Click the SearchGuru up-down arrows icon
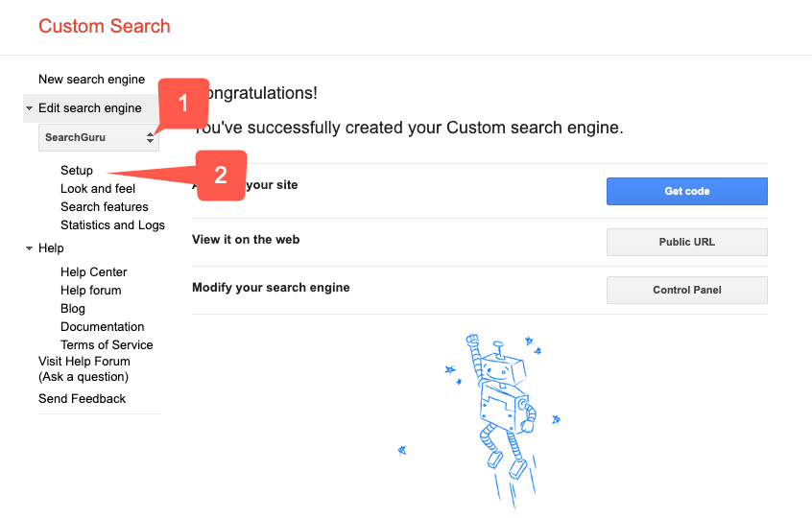812x518 pixels. tap(150, 137)
